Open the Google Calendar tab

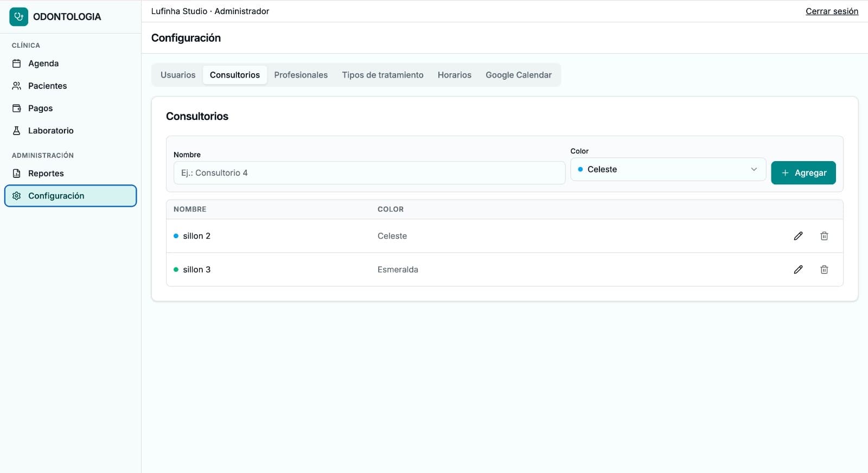click(x=519, y=75)
